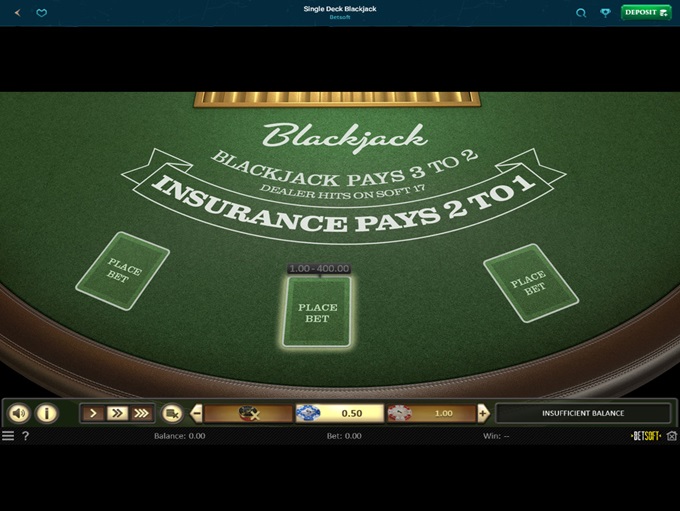Open search magnifier icon

click(x=581, y=13)
